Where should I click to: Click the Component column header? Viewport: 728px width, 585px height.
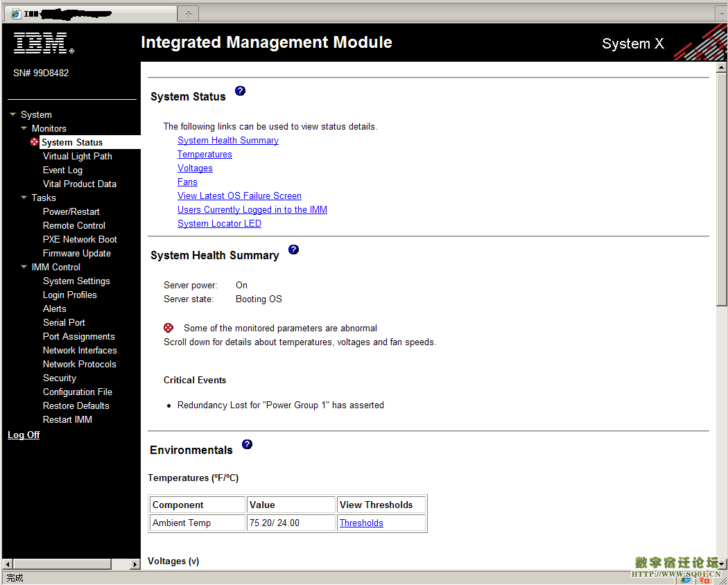pyautogui.click(x=198, y=505)
